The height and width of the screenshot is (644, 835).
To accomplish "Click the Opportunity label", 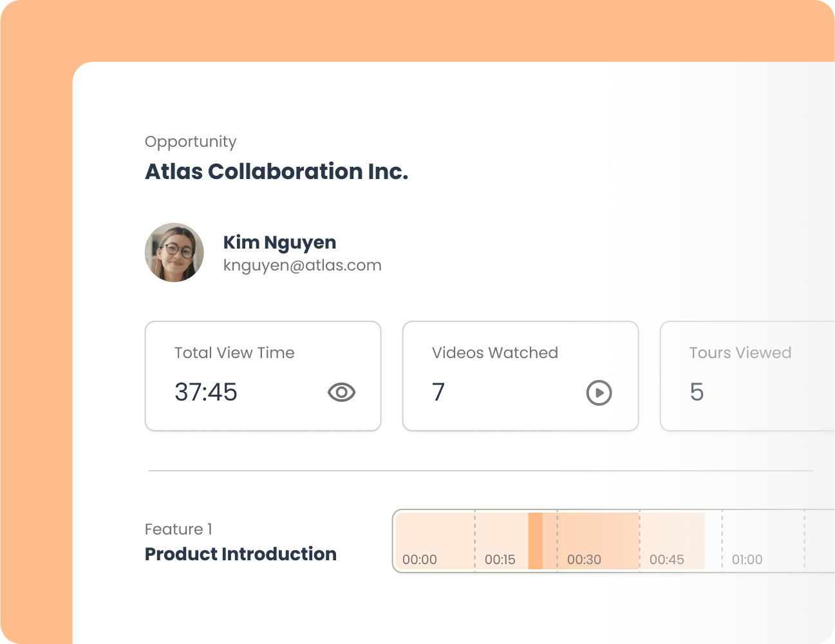I will (x=191, y=142).
